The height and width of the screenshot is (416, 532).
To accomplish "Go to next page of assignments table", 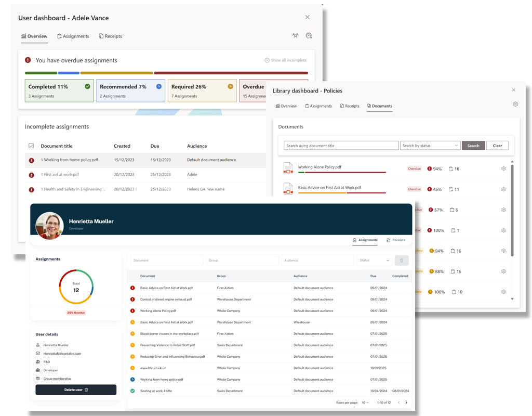I will coord(406,402).
